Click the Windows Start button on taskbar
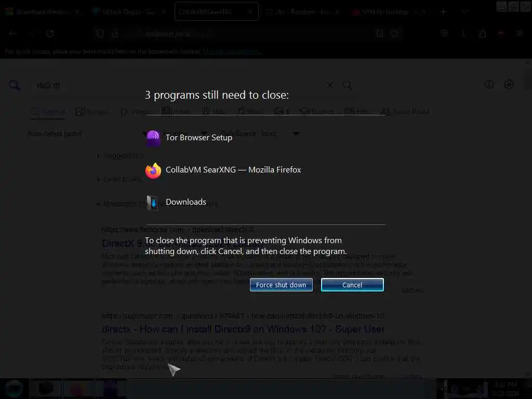 (14, 389)
